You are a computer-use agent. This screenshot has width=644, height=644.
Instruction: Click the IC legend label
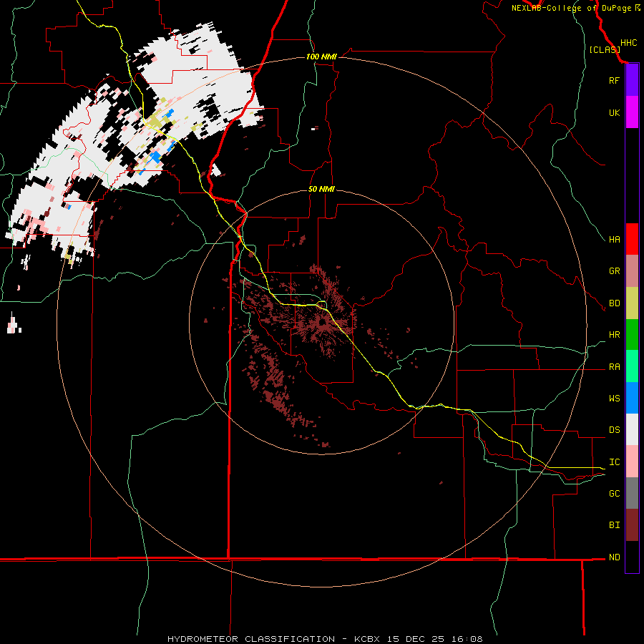point(614,462)
